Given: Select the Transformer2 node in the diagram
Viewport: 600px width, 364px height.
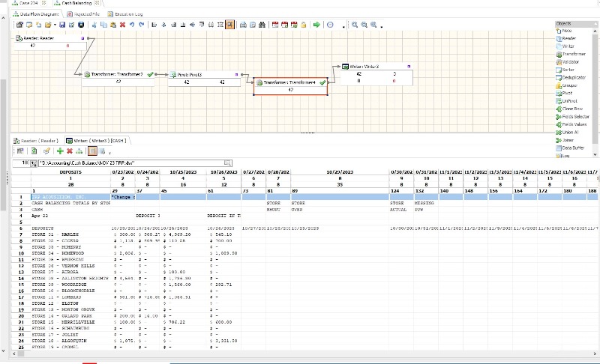Looking at the screenshot, I should [x=118, y=79].
